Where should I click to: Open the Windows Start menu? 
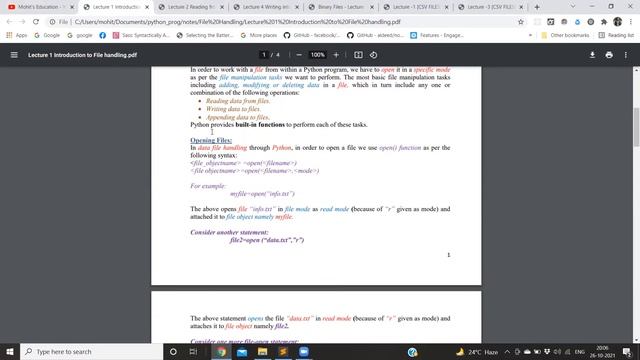[10, 351]
